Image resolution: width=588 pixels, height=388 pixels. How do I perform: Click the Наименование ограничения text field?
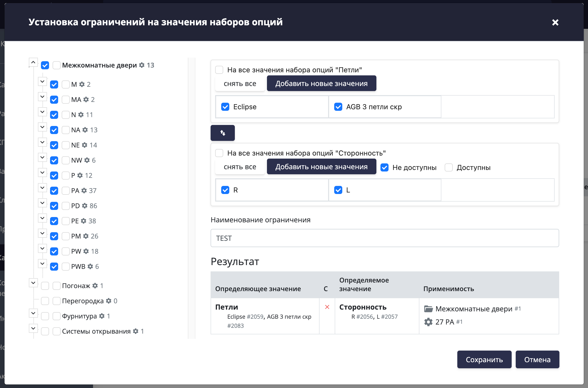[x=385, y=238]
